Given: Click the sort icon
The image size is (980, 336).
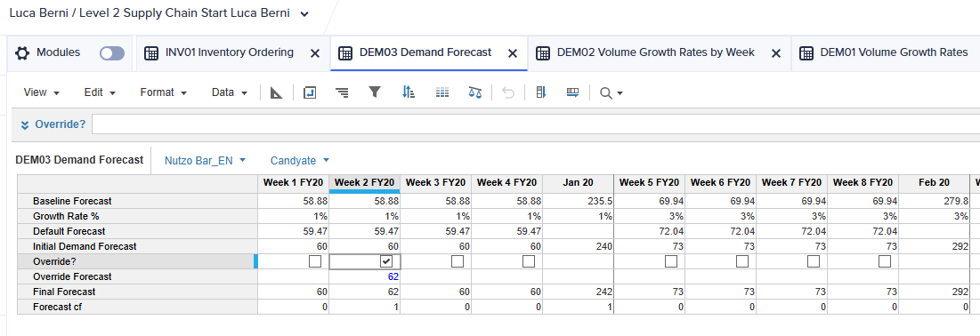Looking at the screenshot, I should [x=409, y=92].
